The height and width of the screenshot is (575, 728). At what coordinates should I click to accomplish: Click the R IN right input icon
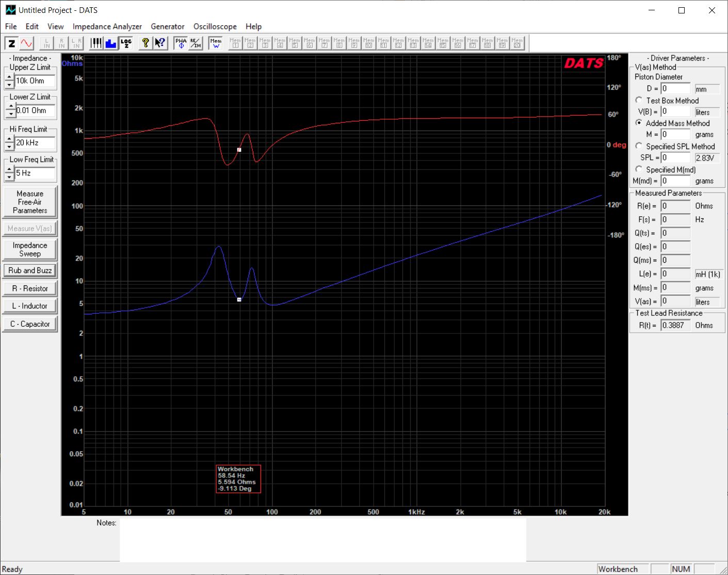(x=62, y=43)
